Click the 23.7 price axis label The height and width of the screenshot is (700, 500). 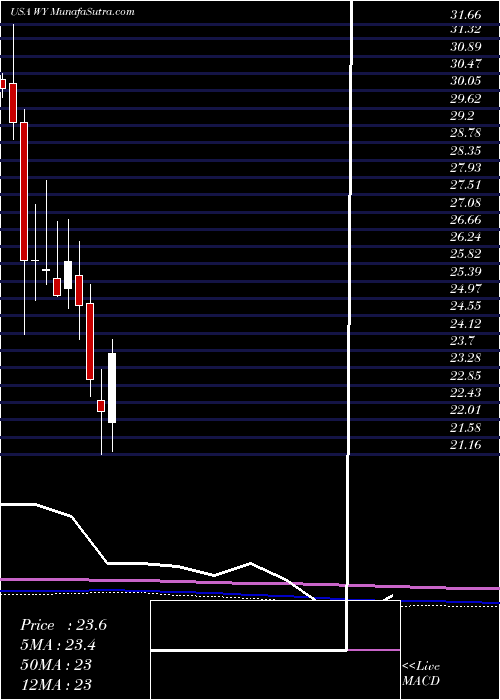tap(462, 341)
